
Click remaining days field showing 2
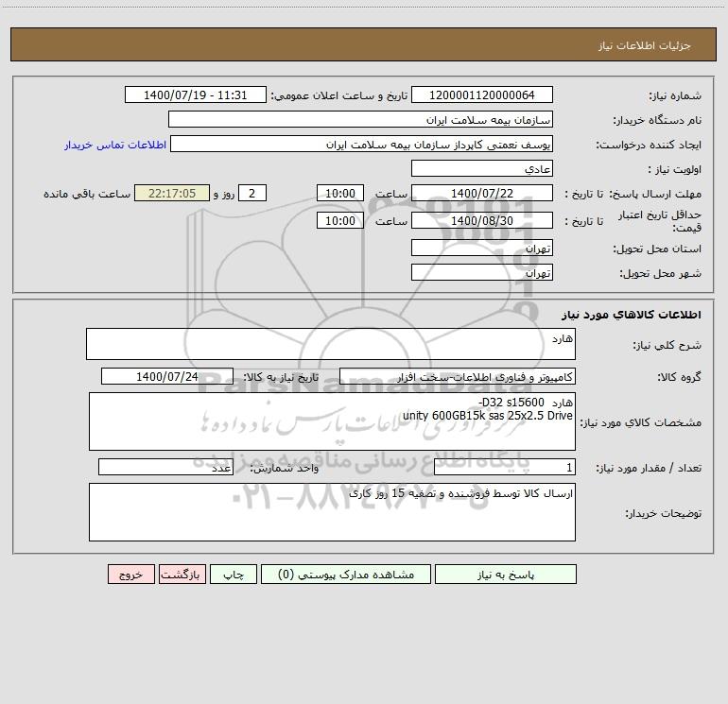pos(252,193)
